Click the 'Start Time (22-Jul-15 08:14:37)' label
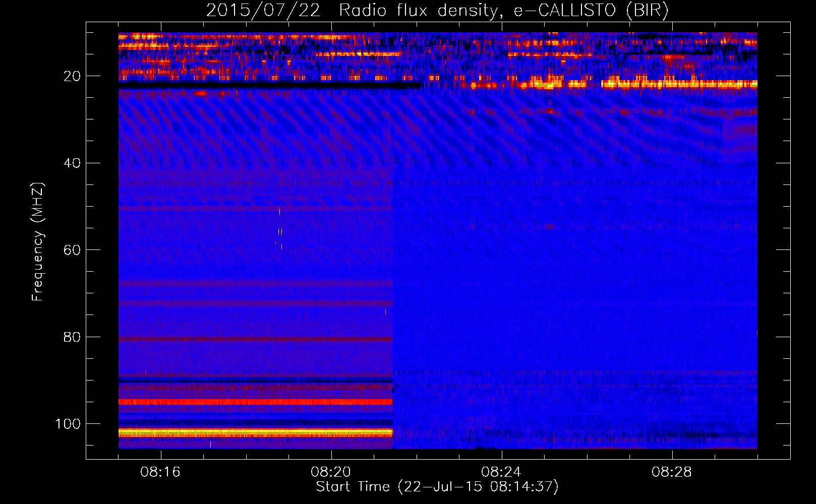 click(437, 487)
